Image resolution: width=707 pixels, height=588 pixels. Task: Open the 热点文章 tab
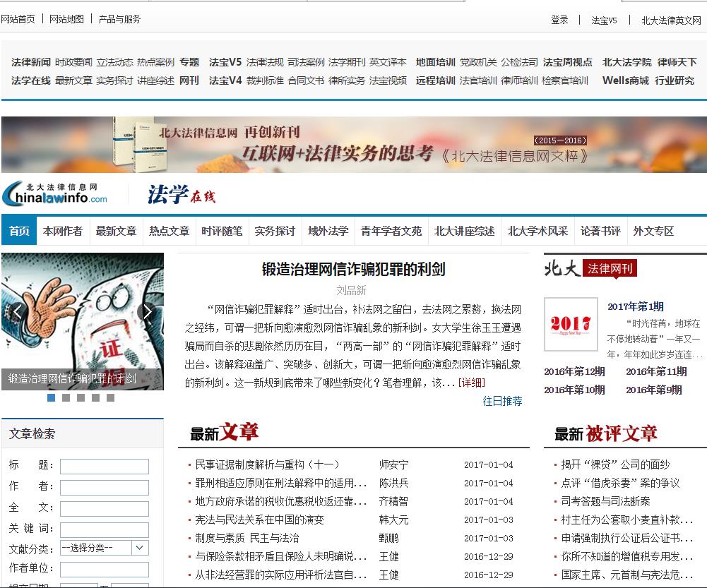coord(169,231)
